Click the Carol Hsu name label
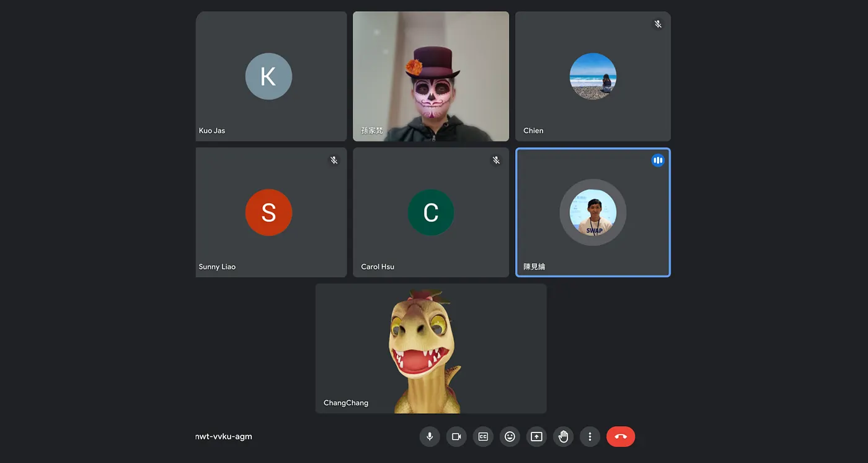This screenshot has height=463, width=868. click(x=378, y=266)
